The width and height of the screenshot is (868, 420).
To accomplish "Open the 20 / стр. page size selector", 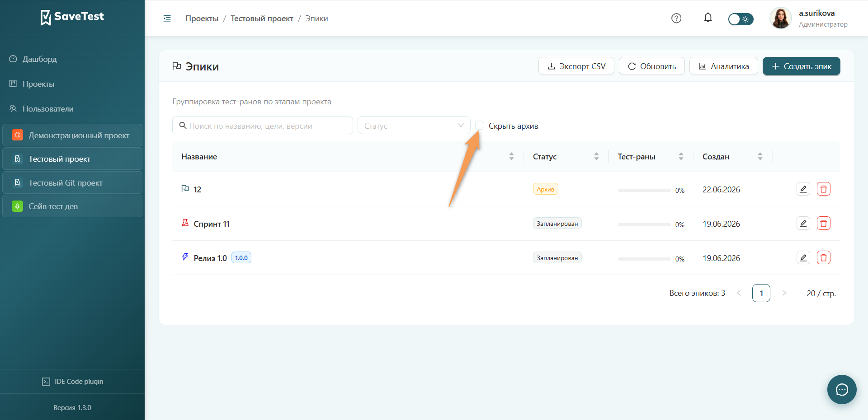I will (821, 294).
